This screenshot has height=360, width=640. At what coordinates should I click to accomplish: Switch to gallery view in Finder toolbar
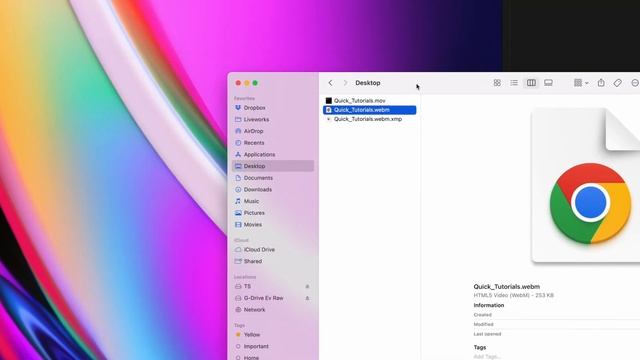pos(548,83)
